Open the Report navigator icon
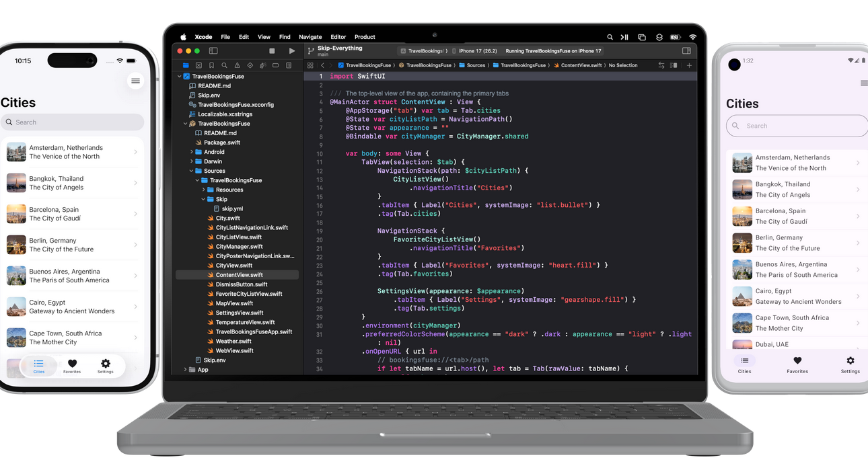 (x=289, y=66)
